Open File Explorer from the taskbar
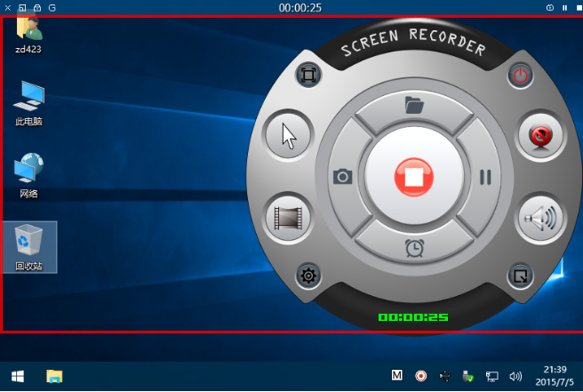 pyautogui.click(x=54, y=376)
